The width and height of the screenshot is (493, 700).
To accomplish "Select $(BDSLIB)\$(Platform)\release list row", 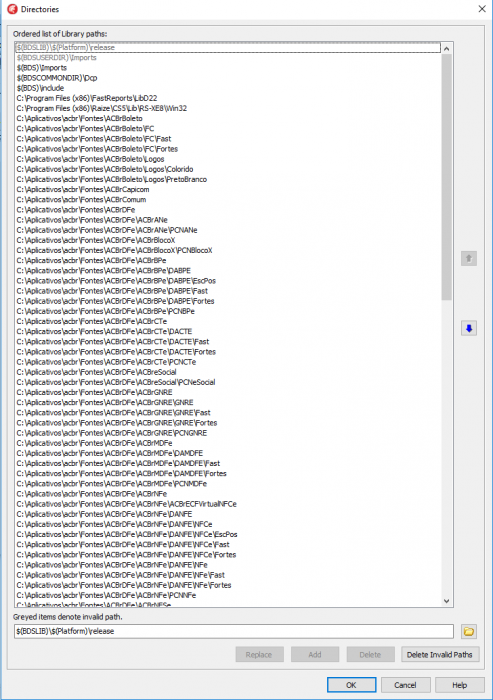I will [228, 47].
